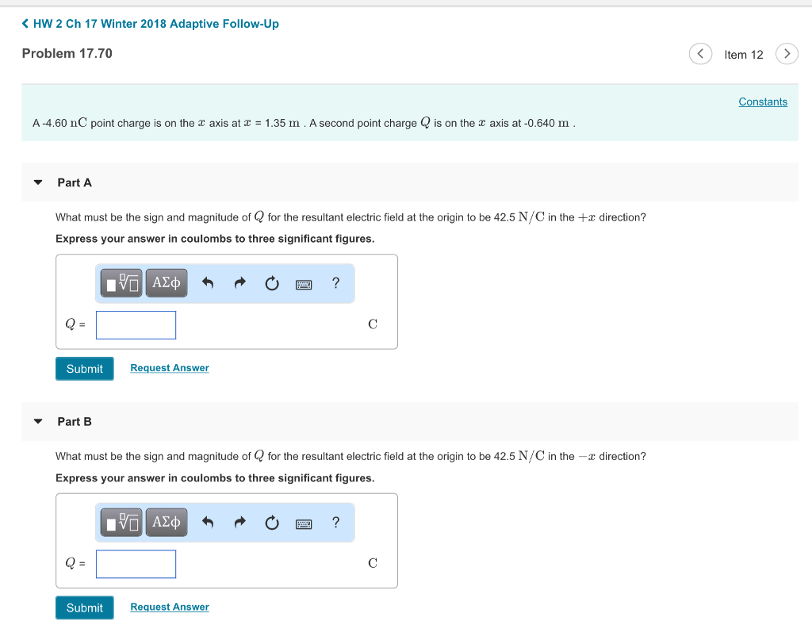This screenshot has width=812, height=644.
Task: Submit the Part A answer
Action: 85,369
